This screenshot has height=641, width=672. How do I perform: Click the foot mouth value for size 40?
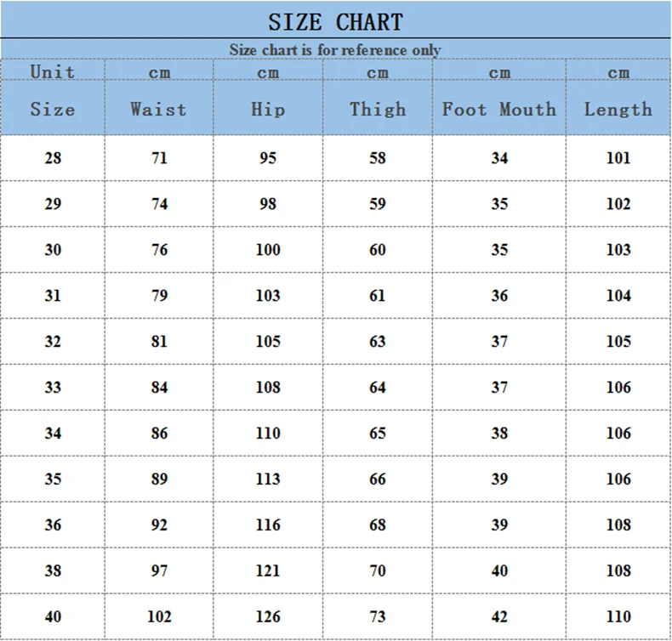click(499, 616)
